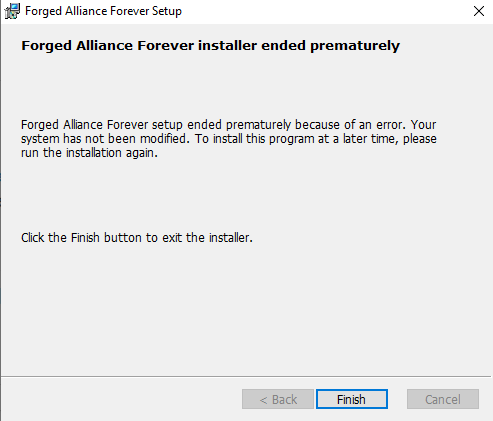Screen dimensions: 493x421
Task: Click Finish to exit the installer
Action: click(352, 399)
